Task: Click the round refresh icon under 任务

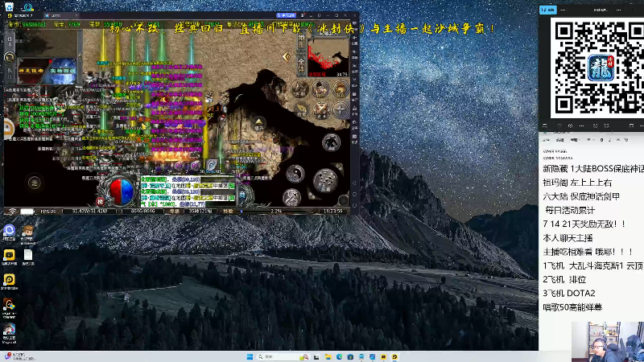Action: [10, 57]
